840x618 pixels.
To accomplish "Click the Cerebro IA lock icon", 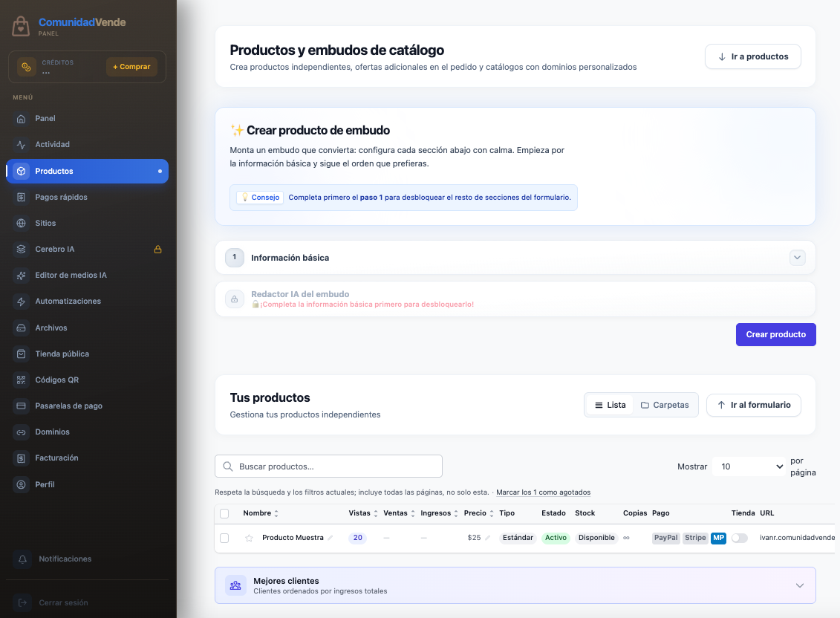I will (158, 250).
